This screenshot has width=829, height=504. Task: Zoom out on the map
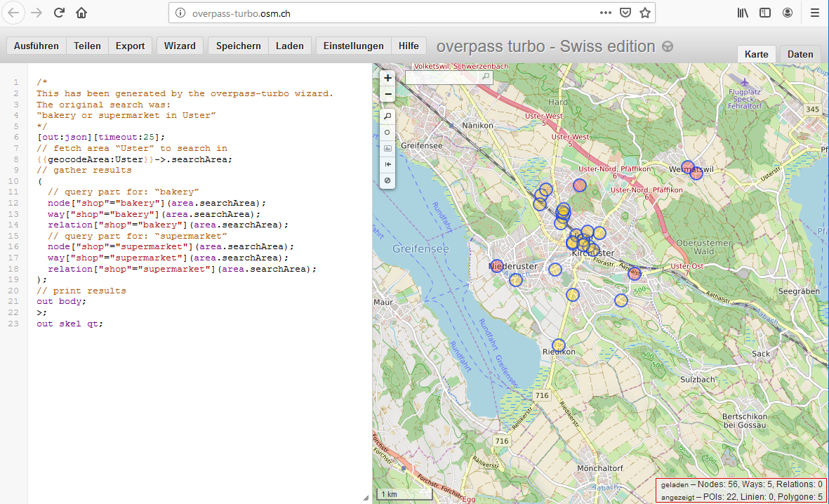pos(387,94)
